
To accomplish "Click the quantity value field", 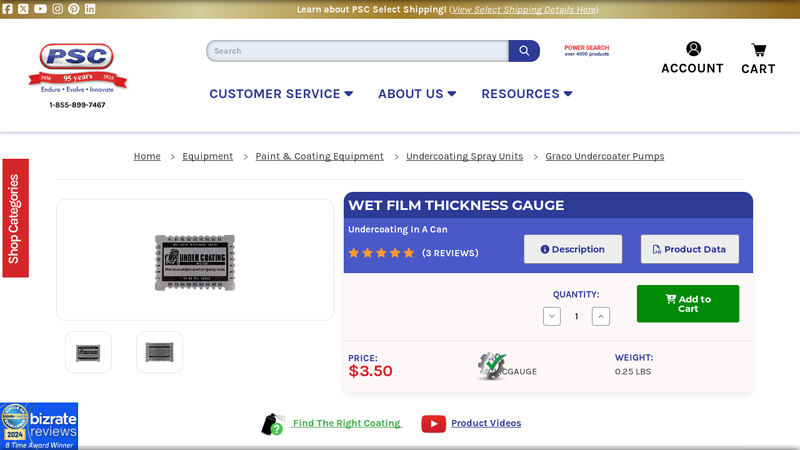I will pos(577,316).
